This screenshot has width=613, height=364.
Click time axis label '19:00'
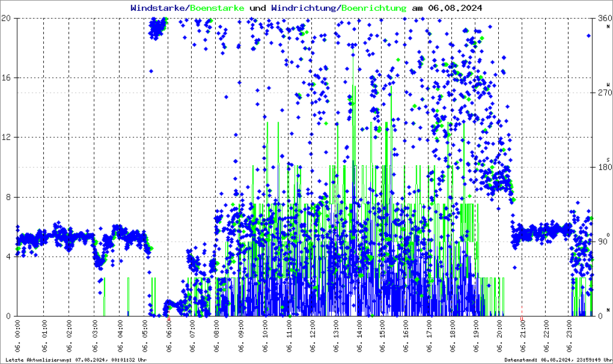pos(476,329)
